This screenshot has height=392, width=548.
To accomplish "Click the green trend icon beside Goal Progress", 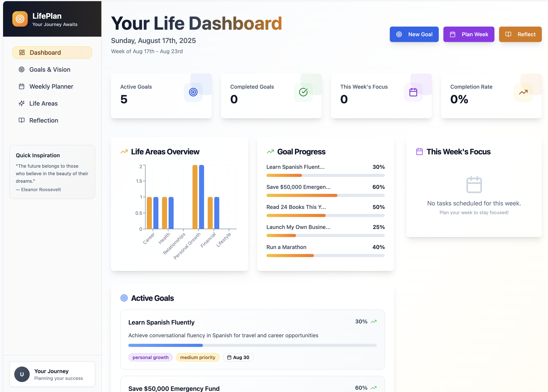I will coord(270,151).
